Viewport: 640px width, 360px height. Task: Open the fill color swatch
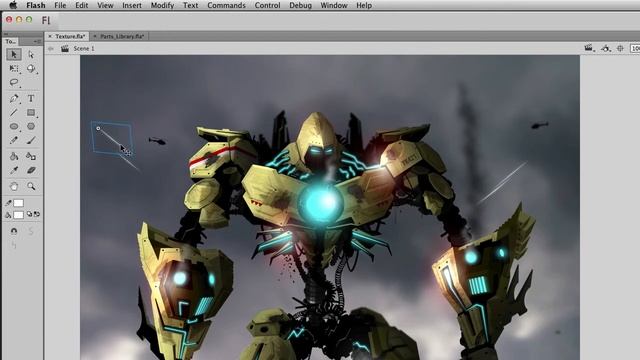[x=18, y=215]
